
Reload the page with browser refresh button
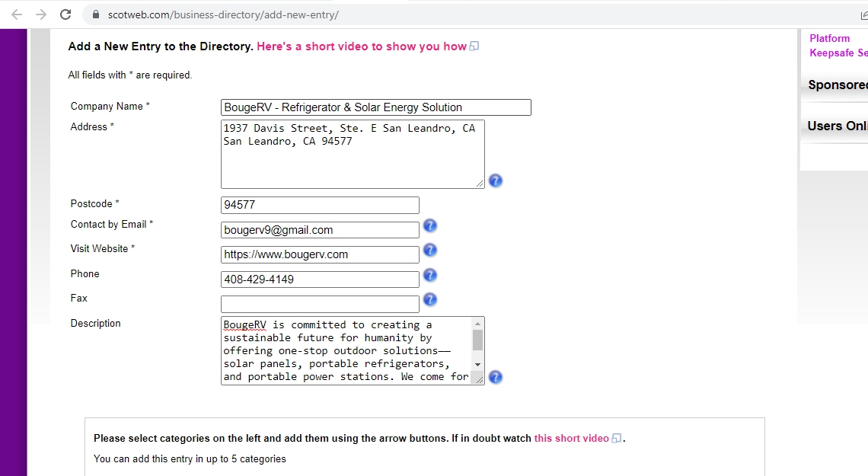click(x=65, y=14)
